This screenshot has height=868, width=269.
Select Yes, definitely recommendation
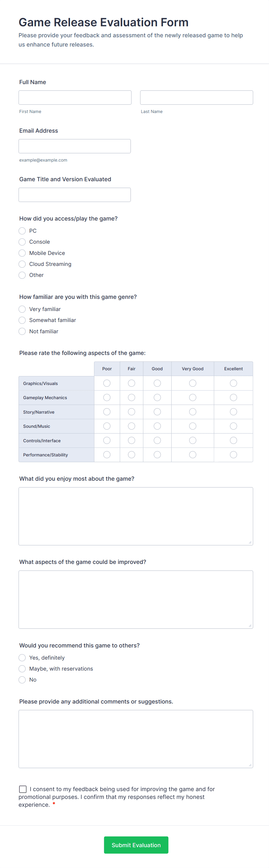pos(22,657)
